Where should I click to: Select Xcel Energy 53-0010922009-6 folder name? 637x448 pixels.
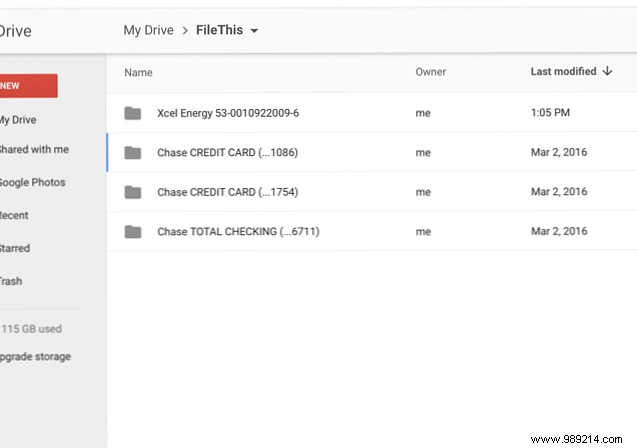[228, 113]
